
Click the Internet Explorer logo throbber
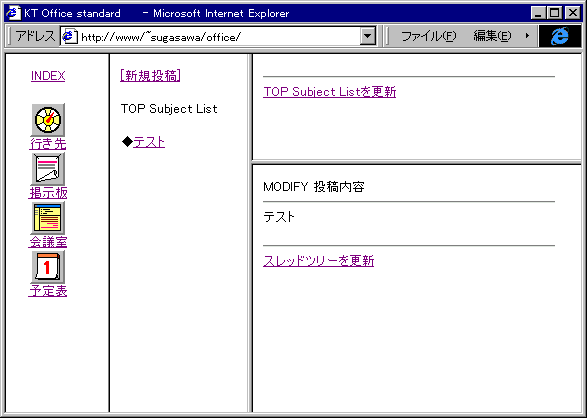(x=560, y=36)
